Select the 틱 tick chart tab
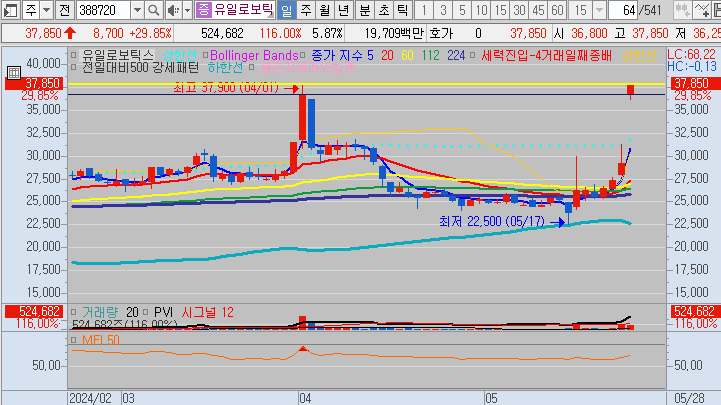The image size is (721, 405). point(402,10)
